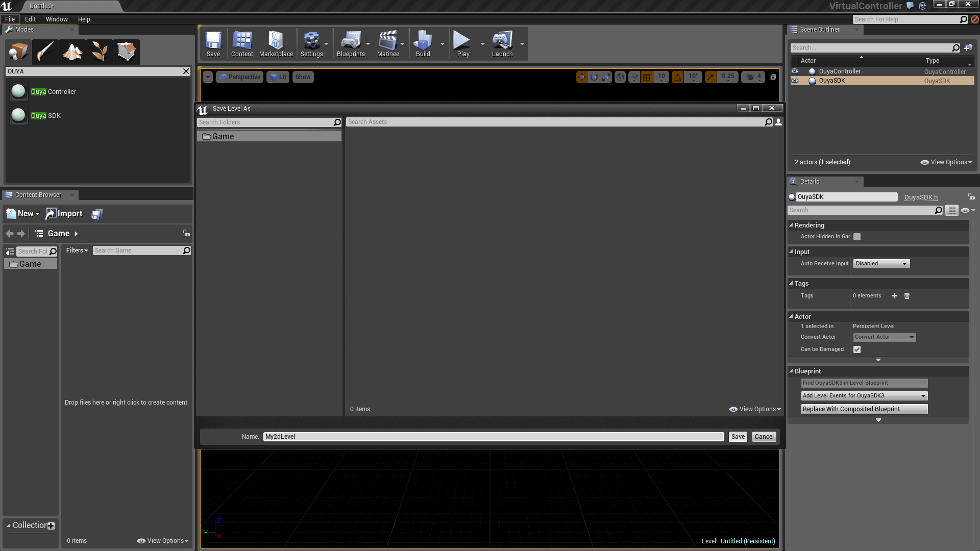The width and height of the screenshot is (980, 551).
Task: Uncheck the Can be Damaged checkbox
Action: (857, 349)
